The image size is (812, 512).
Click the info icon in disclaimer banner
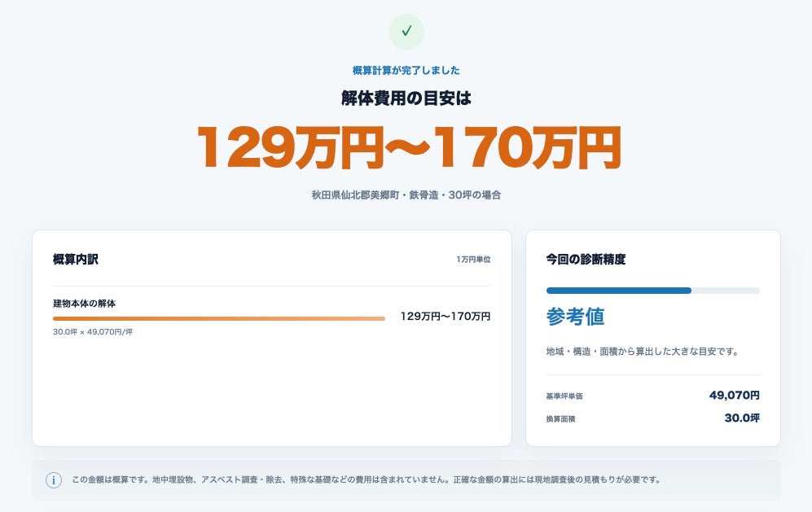[54, 480]
